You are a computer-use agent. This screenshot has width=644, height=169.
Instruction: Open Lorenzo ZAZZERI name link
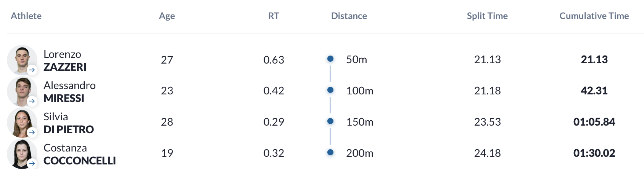point(65,61)
